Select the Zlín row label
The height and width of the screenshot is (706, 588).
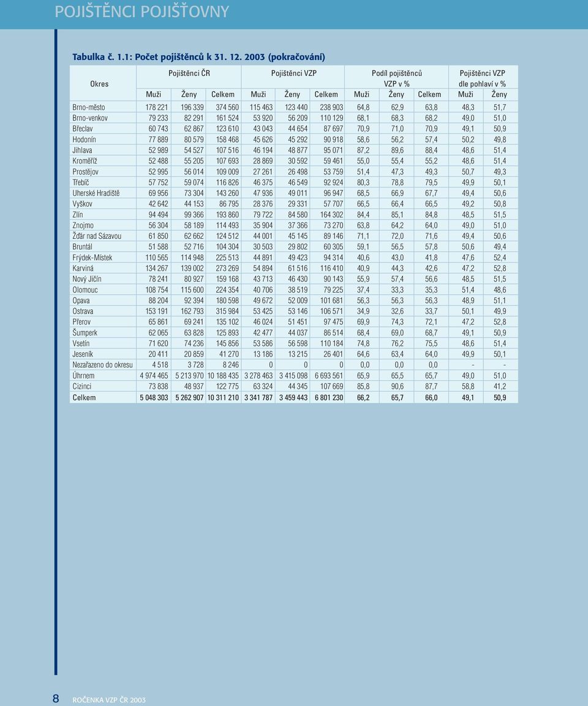tap(78, 215)
